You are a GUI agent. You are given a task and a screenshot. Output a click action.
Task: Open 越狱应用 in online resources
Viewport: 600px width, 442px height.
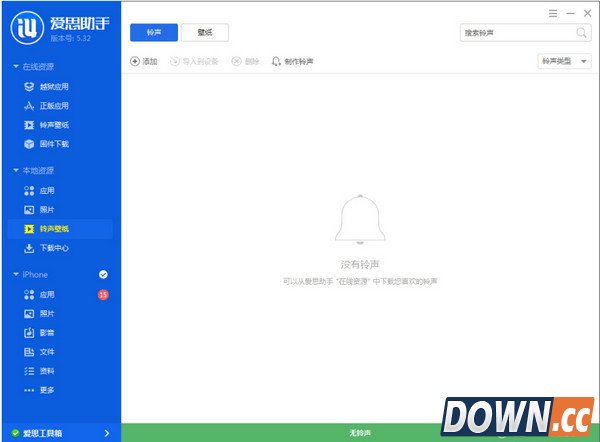pyautogui.click(x=53, y=86)
